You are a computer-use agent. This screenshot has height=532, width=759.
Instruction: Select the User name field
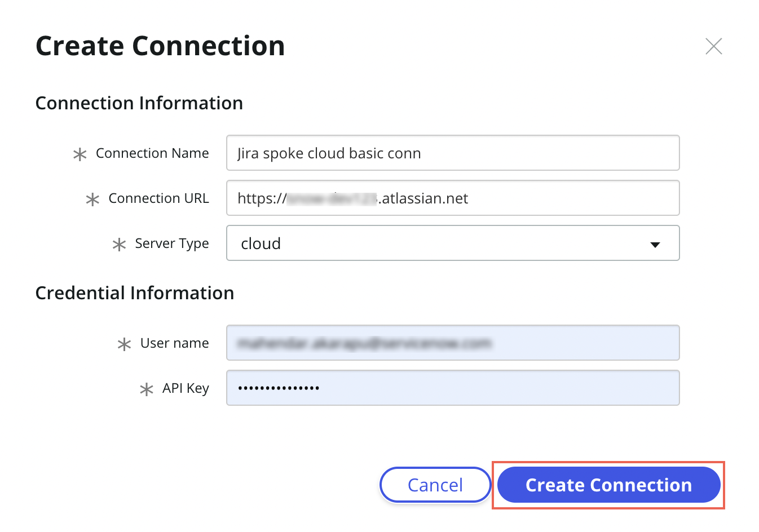coord(453,343)
